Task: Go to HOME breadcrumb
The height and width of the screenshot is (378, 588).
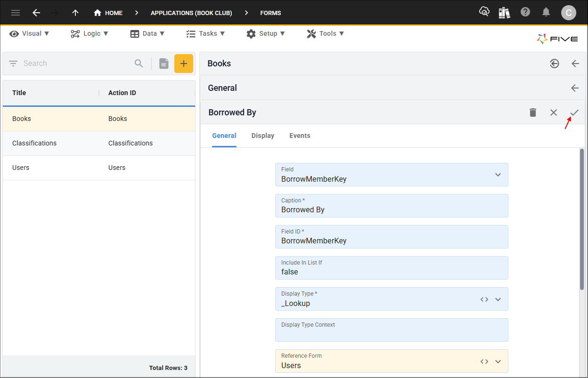Action: pos(108,13)
